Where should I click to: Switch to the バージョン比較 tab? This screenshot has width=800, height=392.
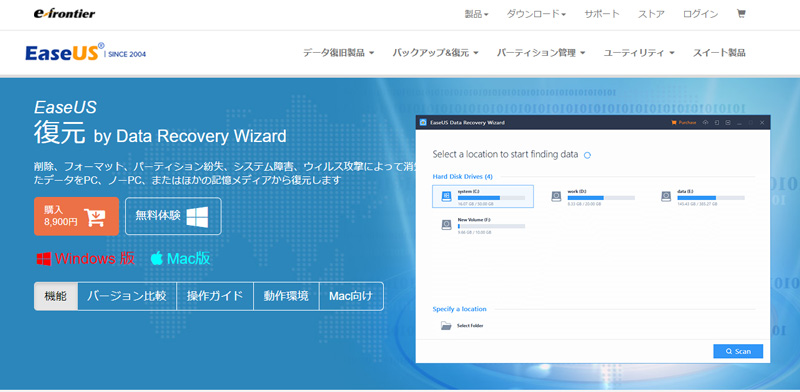pyautogui.click(x=127, y=296)
